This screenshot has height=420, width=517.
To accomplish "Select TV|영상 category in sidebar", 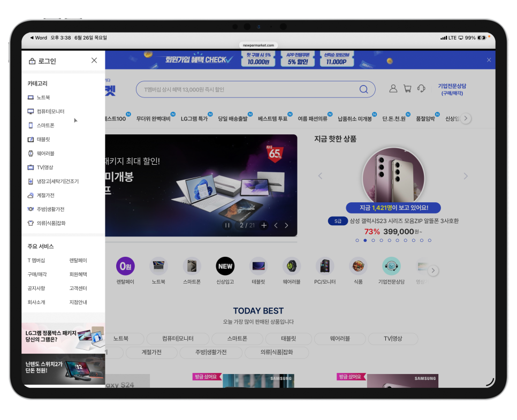I will pyautogui.click(x=40, y=167).
